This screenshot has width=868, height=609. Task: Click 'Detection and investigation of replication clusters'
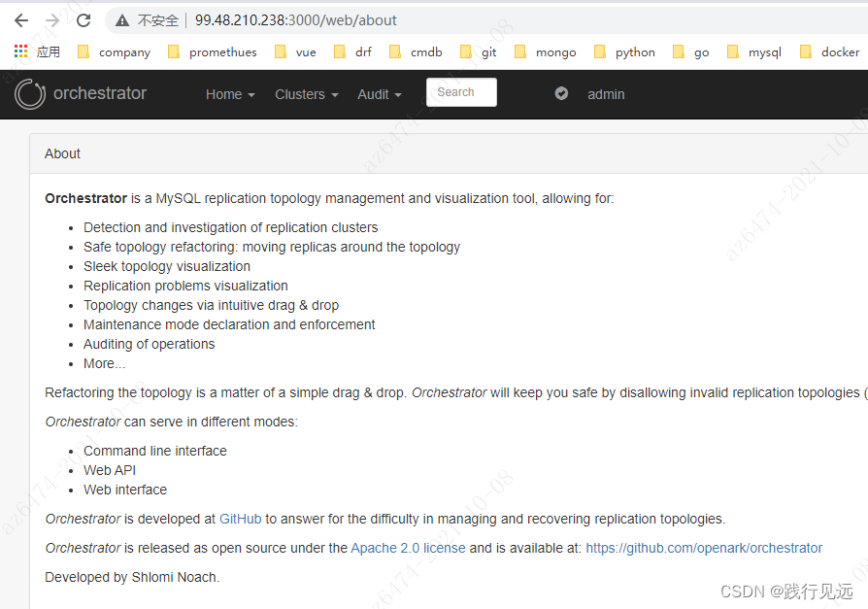click(230, 227)
